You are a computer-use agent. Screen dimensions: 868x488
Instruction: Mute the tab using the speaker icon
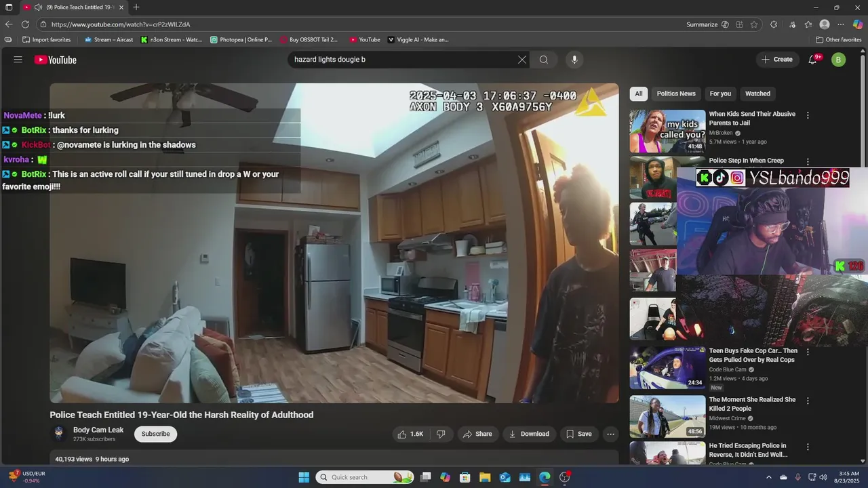point(39,7)
